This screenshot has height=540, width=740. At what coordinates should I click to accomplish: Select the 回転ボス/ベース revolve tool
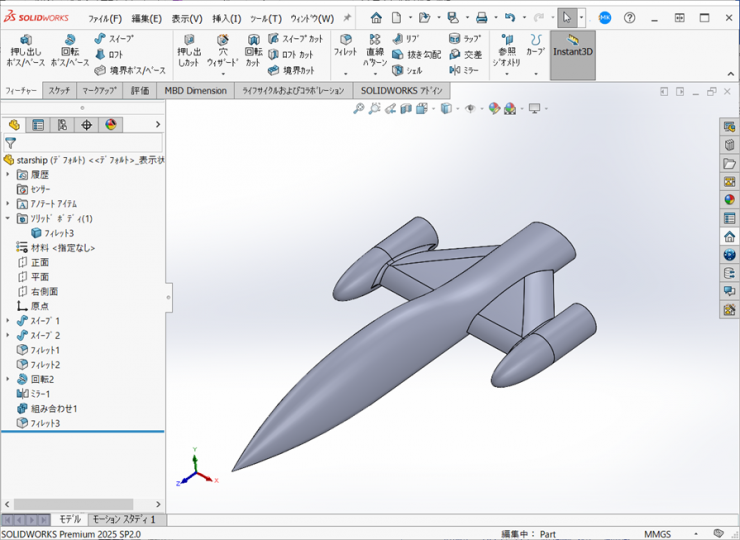click(x=70, y=52)
